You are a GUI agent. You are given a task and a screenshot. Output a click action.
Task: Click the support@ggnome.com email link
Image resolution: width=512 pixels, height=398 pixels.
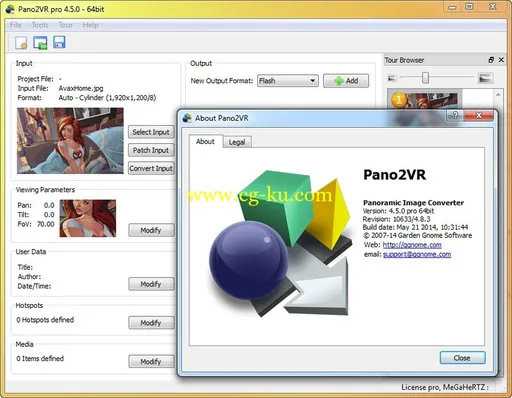[417, 255]
